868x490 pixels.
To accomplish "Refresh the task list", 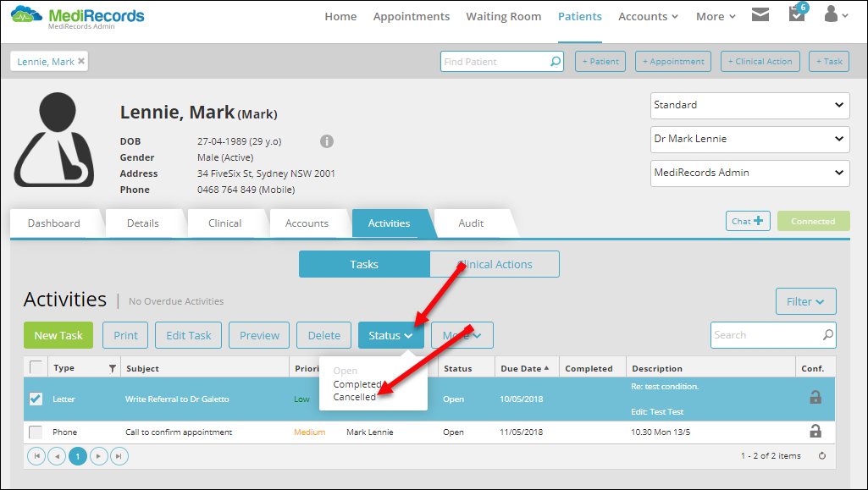I will click(822, 455).
